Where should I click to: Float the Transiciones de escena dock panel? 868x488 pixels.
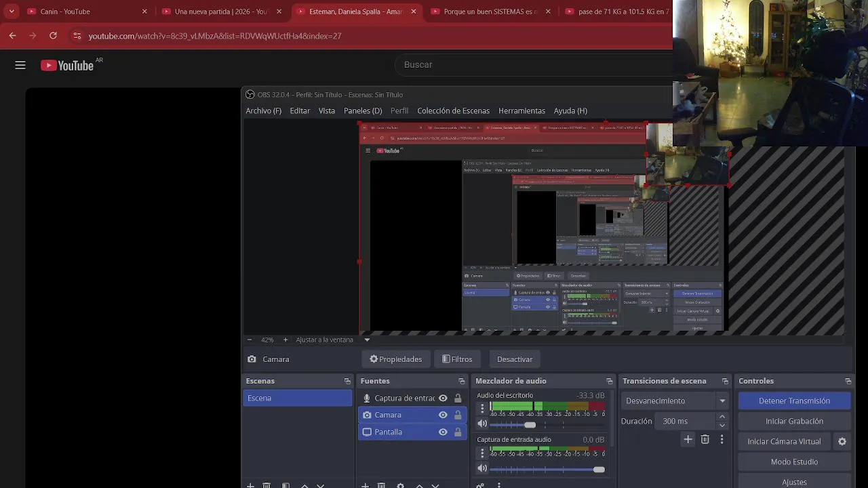pyautogui.click(x=725, y=381)
